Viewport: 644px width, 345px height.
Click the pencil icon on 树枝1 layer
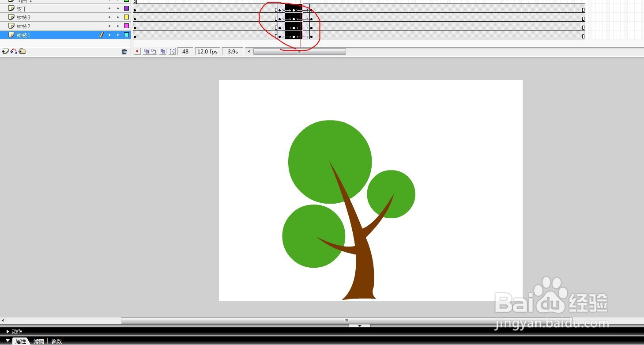[x=102, y=35]
